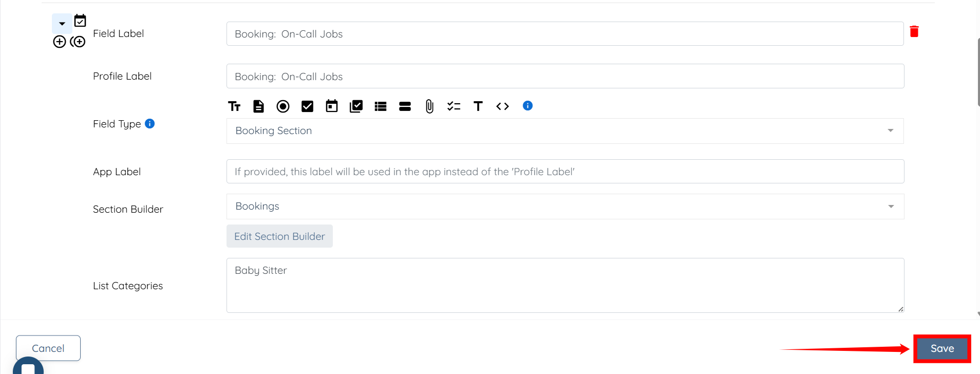This screenshot has height=374, width=980.
Task: Click info icon beside Field Type label
Action: click(x=150, y=124)
